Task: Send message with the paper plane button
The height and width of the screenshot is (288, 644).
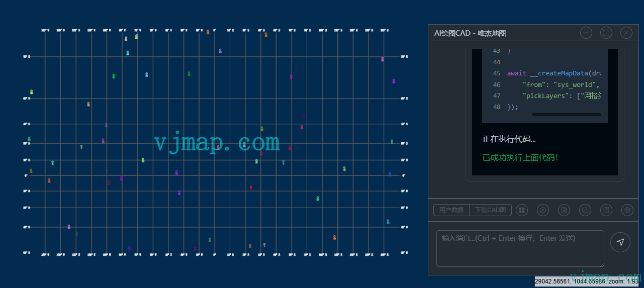Action: coord(620,242)
